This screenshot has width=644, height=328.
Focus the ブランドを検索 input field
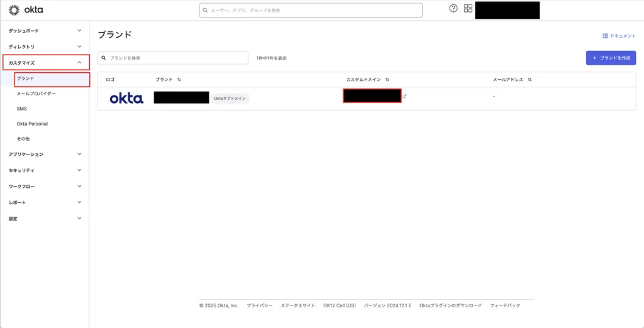[x=173, y=58]
